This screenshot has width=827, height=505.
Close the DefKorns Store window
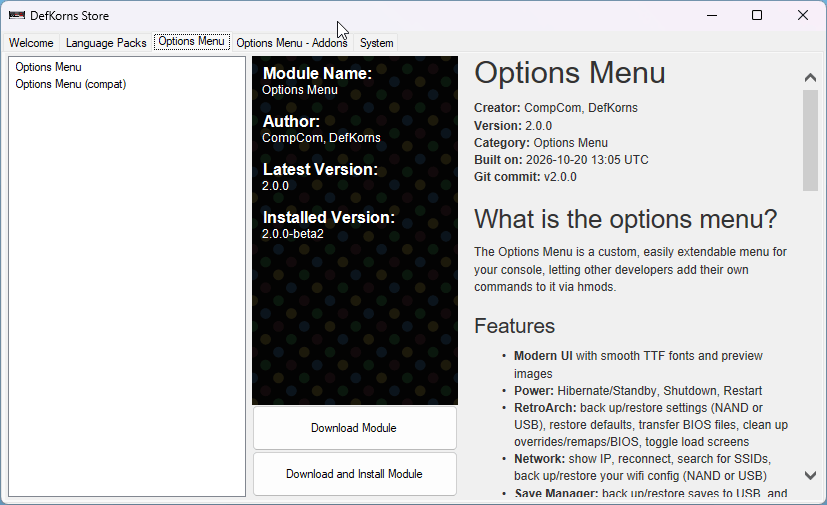point(803,15)
